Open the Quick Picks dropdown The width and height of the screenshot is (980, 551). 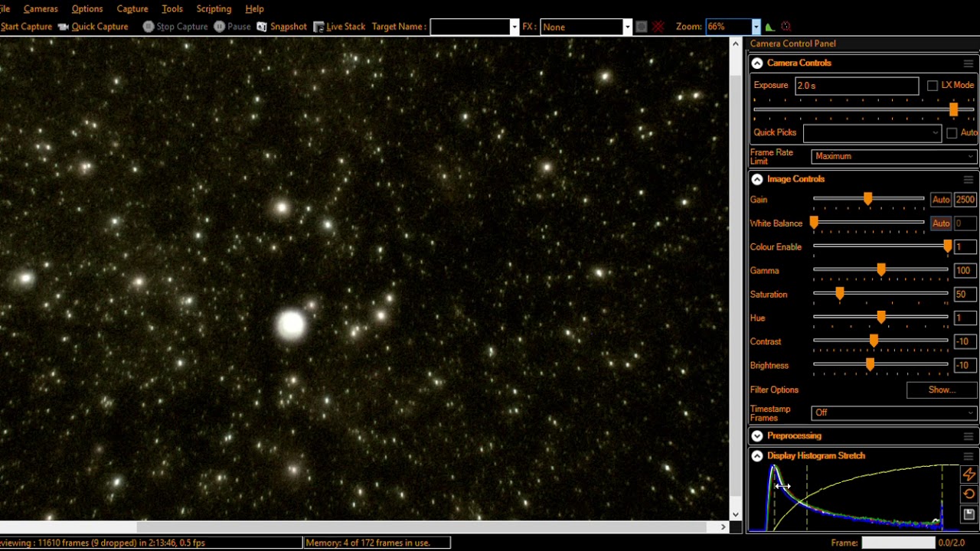[x=872, y=133]
